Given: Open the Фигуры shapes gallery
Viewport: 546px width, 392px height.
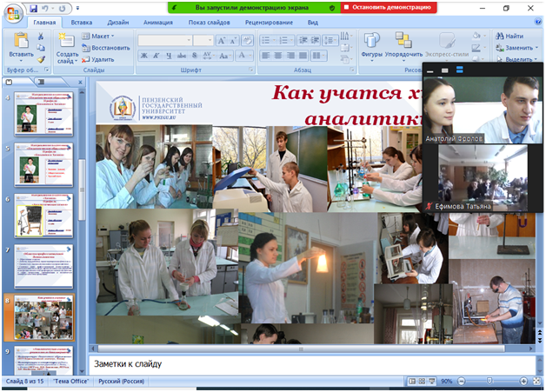Looking at the screenshot, I should tap(372, 45).
